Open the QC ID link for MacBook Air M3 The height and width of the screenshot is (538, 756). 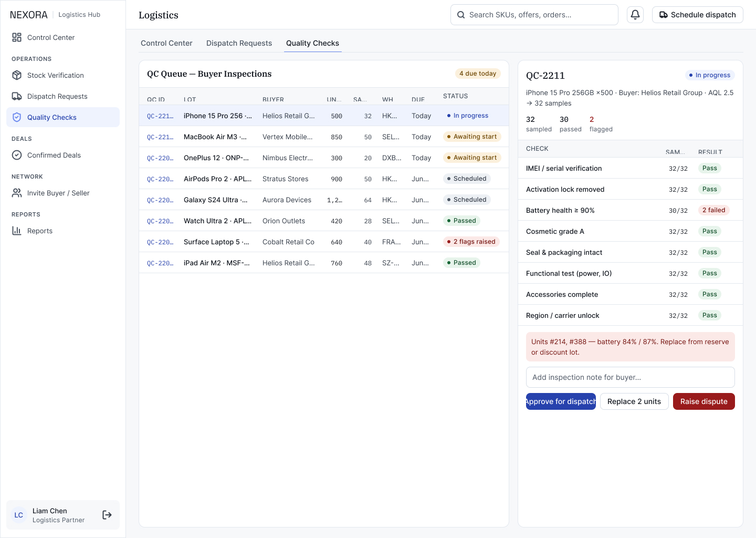[160, 137]
